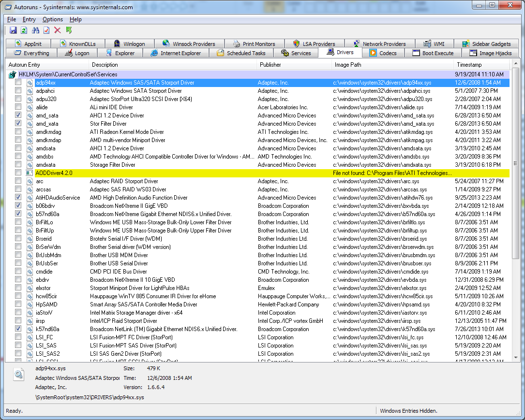525x420 pixels.
Task: Click the Find binoculars toolbar icon
Action: pos(35,30)
